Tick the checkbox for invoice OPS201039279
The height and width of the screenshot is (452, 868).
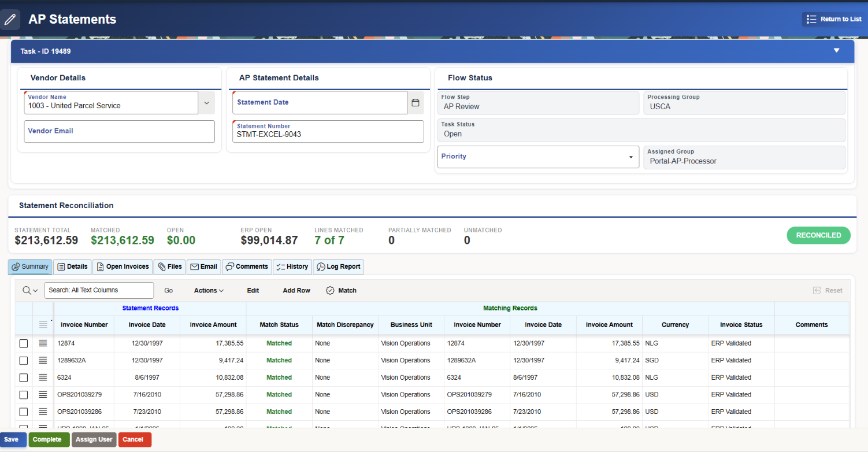(x=24, y=395)
